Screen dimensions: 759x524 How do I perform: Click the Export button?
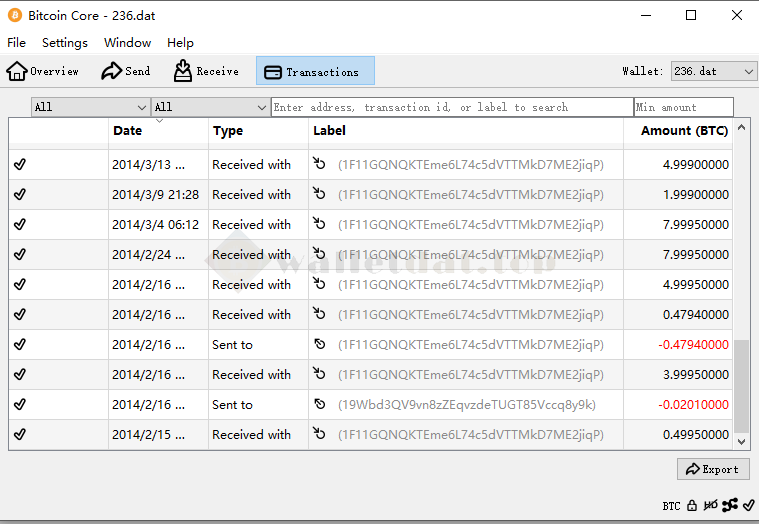point(713,469)
